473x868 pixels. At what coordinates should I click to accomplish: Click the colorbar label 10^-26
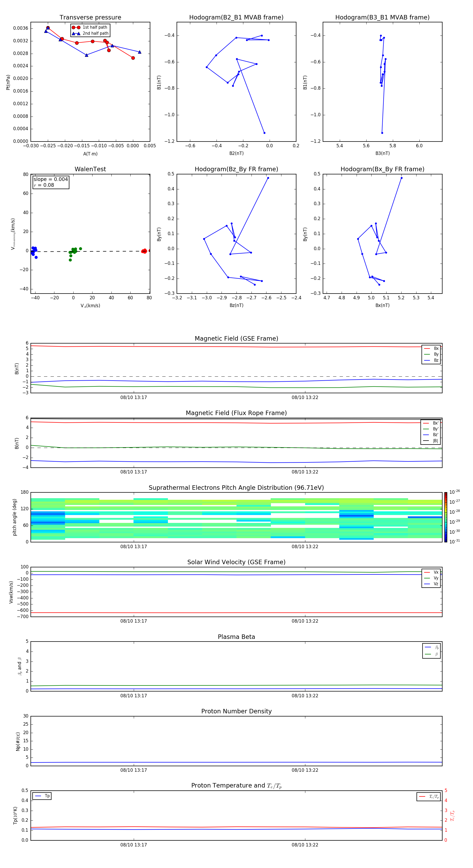(x=454, y=492)
